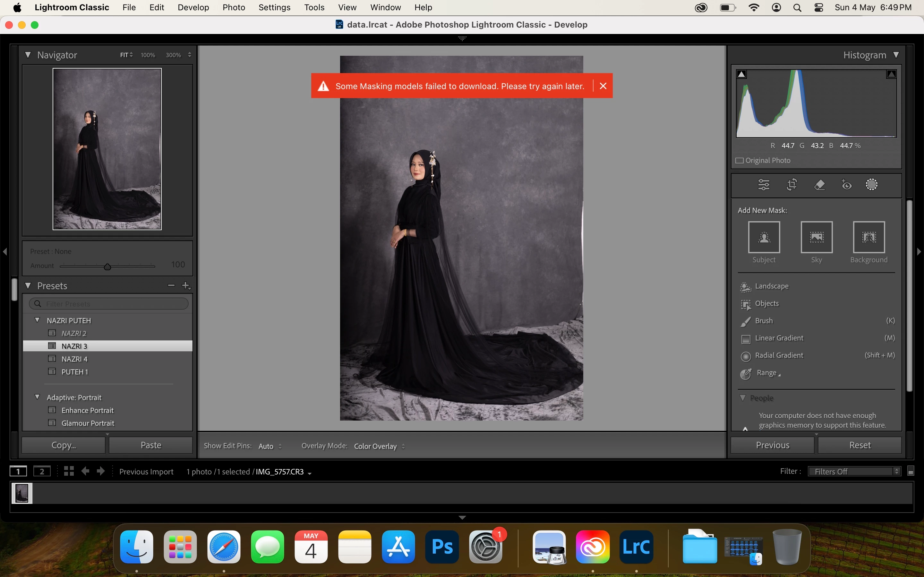This screenshot has height=577, width=924.
Task: Select the Red Eye correction tool
Action: [x=846, y=185]
